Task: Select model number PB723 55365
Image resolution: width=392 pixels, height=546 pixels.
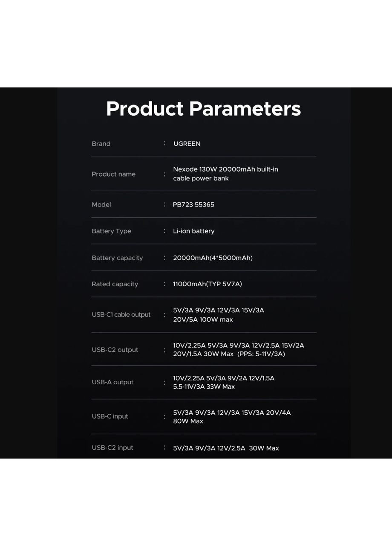Action: coord(193,205)
